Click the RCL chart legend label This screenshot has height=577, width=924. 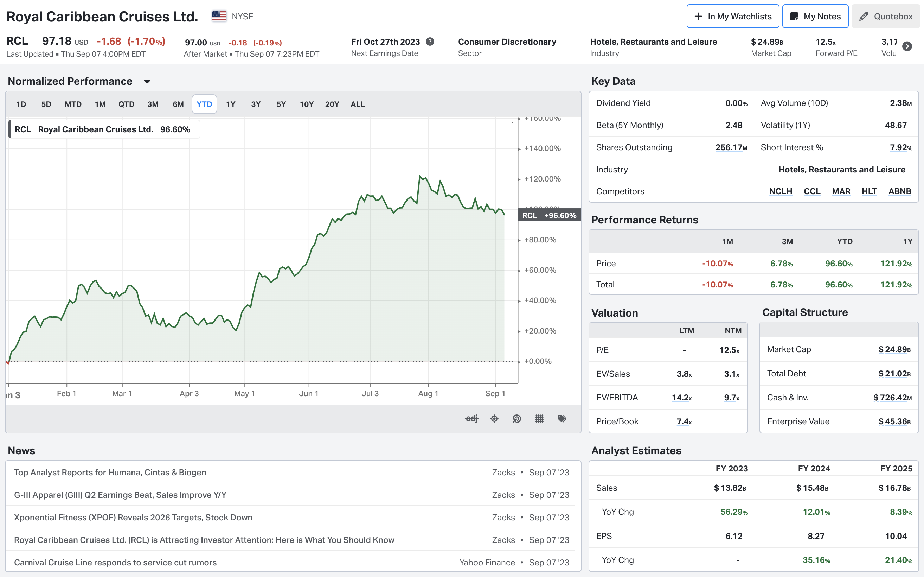click(104, 129)
